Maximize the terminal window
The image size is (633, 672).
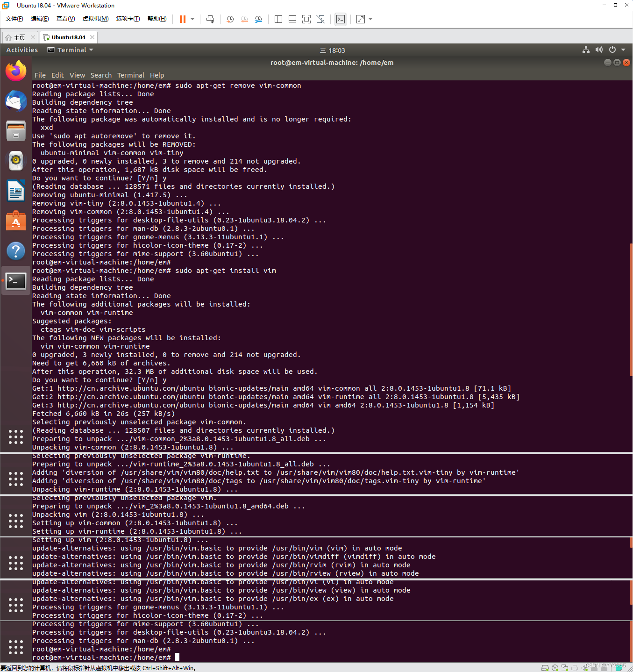pyautogui.click(x=617, y=63)
